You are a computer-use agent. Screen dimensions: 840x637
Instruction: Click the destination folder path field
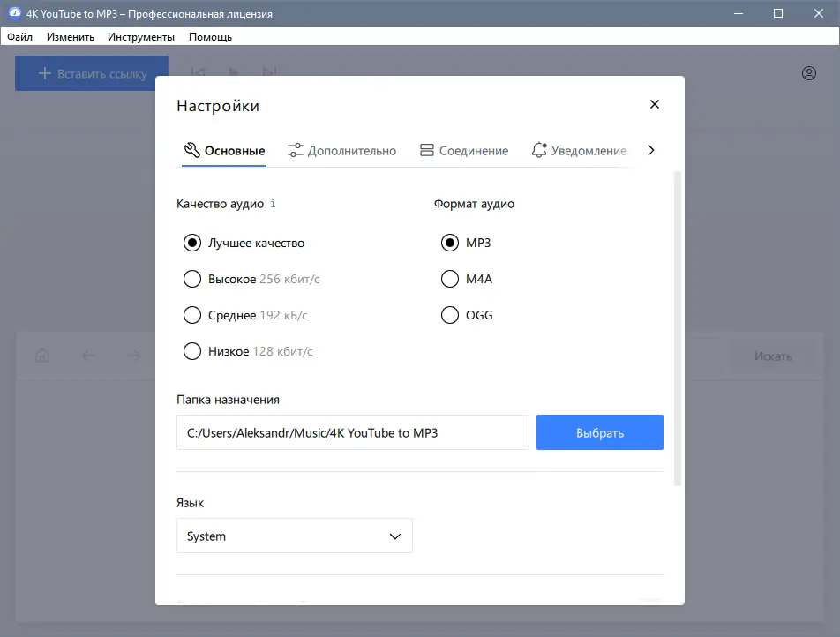tap(353, 432)
